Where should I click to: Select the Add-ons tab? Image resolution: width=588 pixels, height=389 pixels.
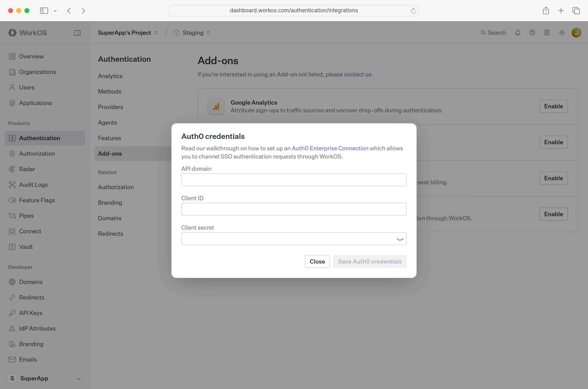click(x=133, y=154)
